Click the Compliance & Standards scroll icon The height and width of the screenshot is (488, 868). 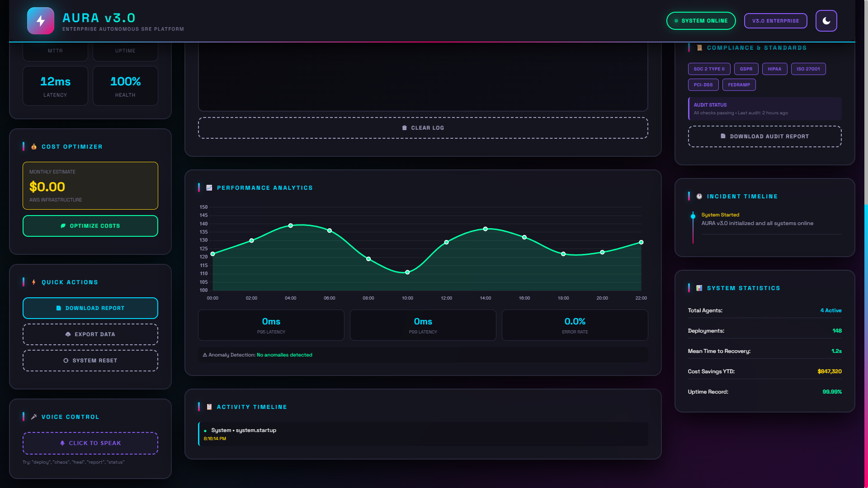tap(699, 48)
